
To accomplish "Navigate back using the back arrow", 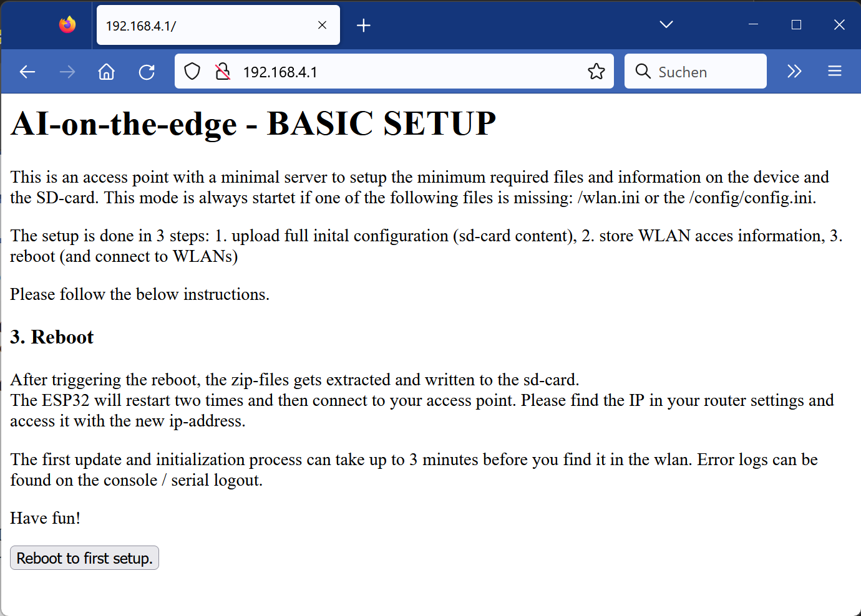I will [27, 71].
